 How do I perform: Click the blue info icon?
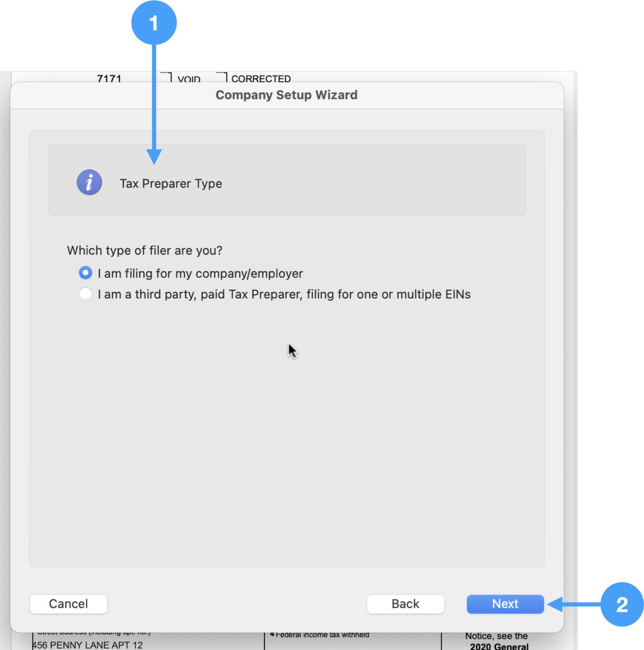click(x=89, y=182)
